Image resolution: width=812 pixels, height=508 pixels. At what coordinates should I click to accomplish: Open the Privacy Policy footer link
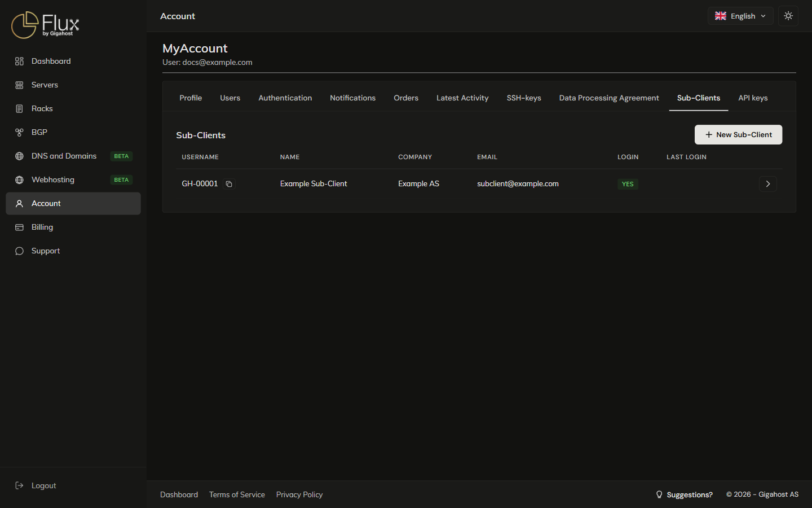pyautogui.click(x=299, y=494)
